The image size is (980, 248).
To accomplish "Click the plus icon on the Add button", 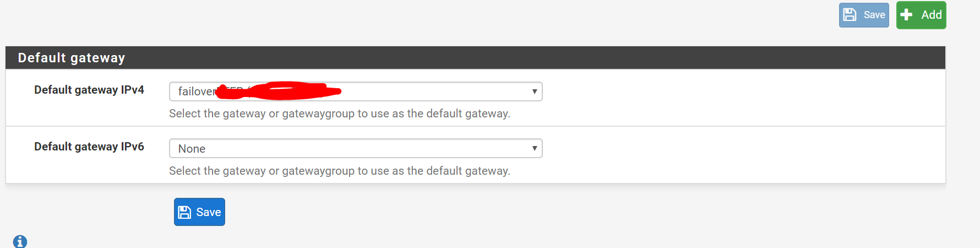I will tap(907, 15).
